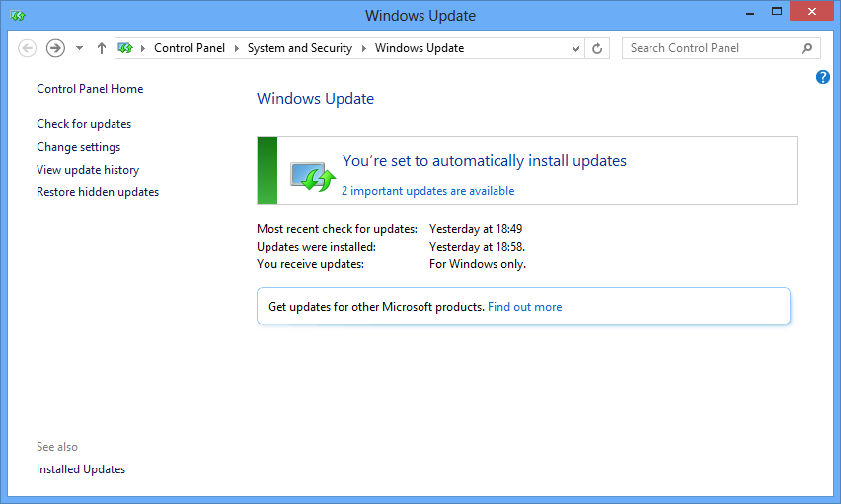Open the recent locations dropdown arrow
Viewport: 841px width, 504px height.
pos(79,48)
